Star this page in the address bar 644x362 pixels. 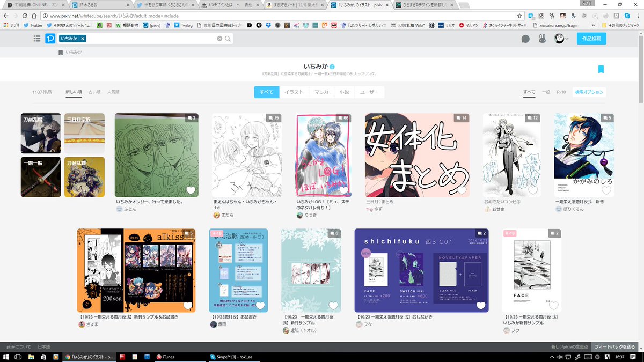pyautogui.click(x=519, y=16)
